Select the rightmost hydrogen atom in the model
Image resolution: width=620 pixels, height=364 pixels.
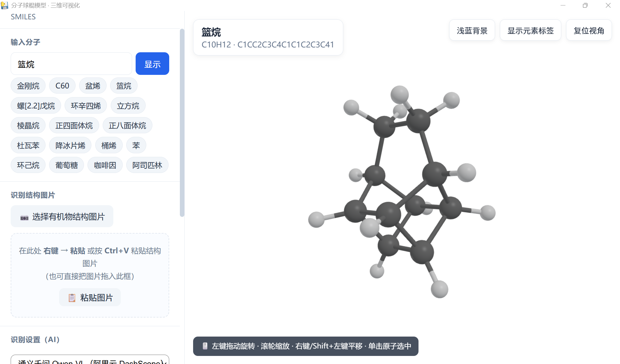coord(488,213)
